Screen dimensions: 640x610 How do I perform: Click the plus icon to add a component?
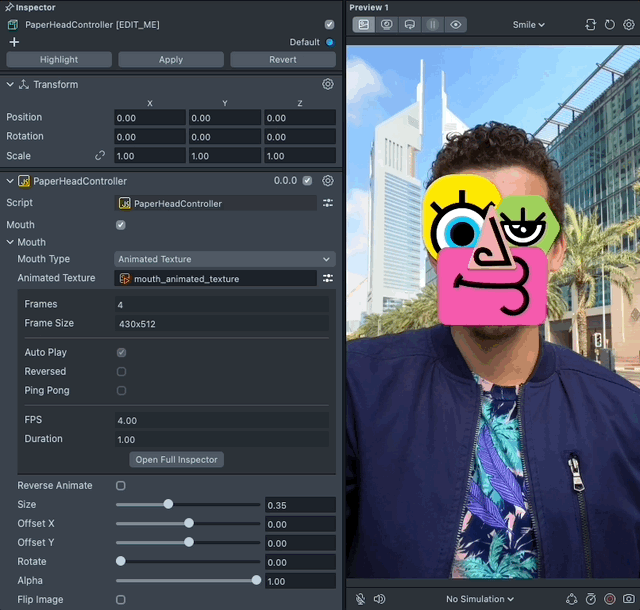point(14,42)
